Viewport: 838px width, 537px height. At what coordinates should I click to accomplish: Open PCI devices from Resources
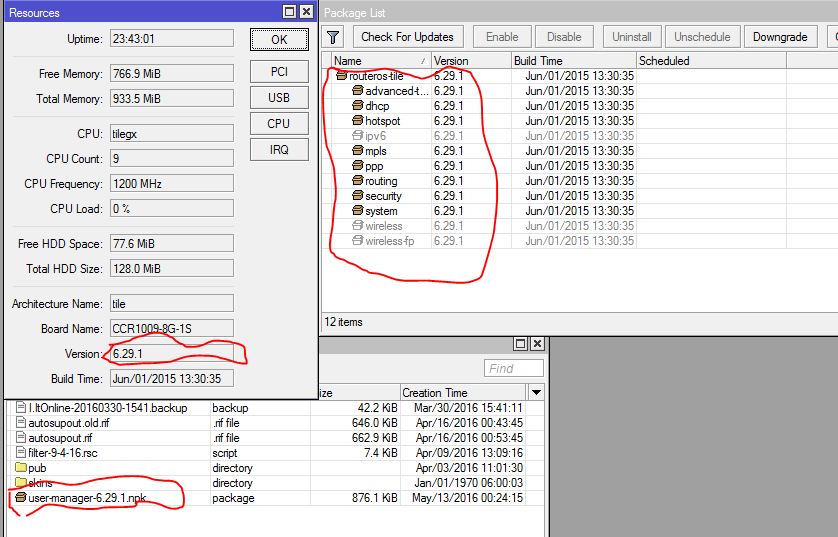point(279,72)
